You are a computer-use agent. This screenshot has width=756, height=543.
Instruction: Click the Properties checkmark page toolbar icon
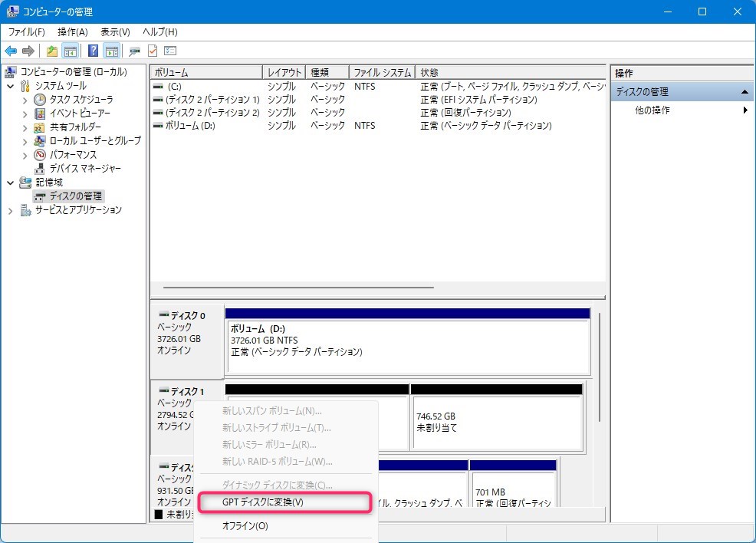click(153, 51)
